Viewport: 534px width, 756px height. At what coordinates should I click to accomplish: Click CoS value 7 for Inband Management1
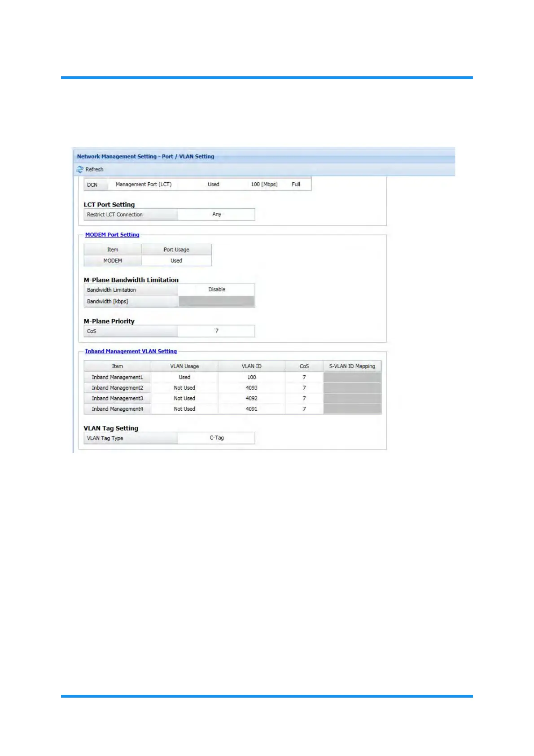[x=304, y=377]
